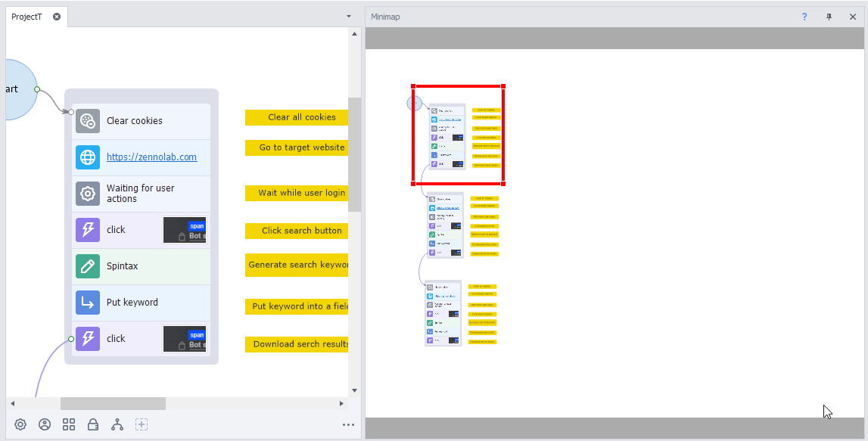868x441 pixels.
Task: Open Minimap help question mark
Action: point(804,17)
